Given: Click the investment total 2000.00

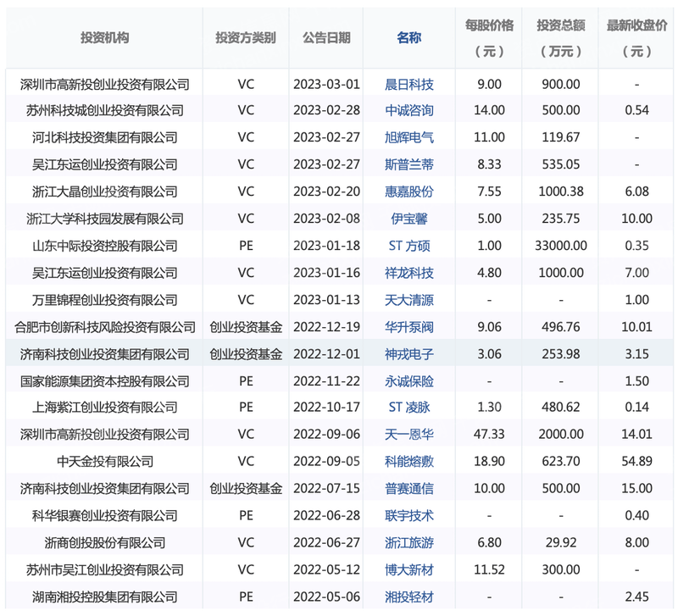Looking at the screenshot, I should click(561, 434).
